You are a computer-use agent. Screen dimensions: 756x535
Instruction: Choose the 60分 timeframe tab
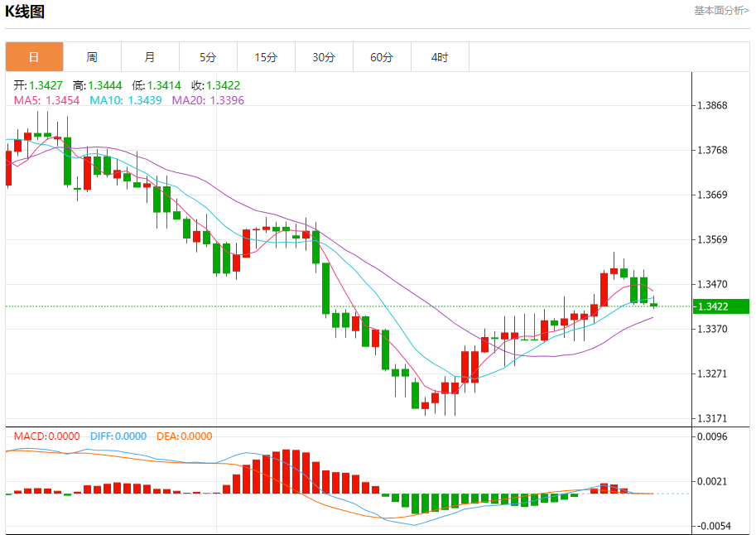(x=382, y=57)
